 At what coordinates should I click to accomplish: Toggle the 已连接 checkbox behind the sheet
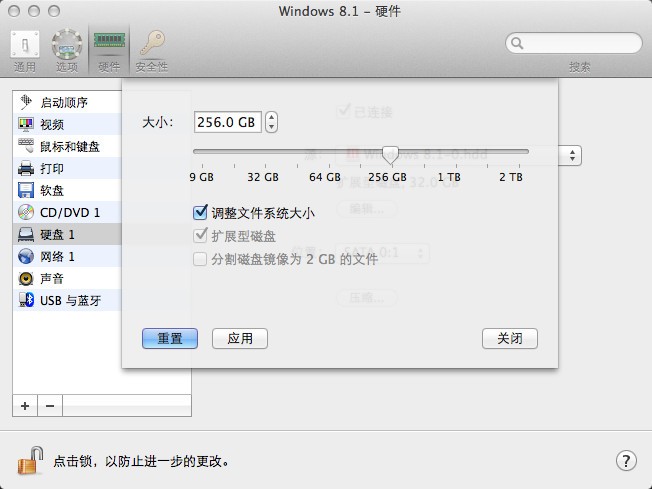coord(343,111)
